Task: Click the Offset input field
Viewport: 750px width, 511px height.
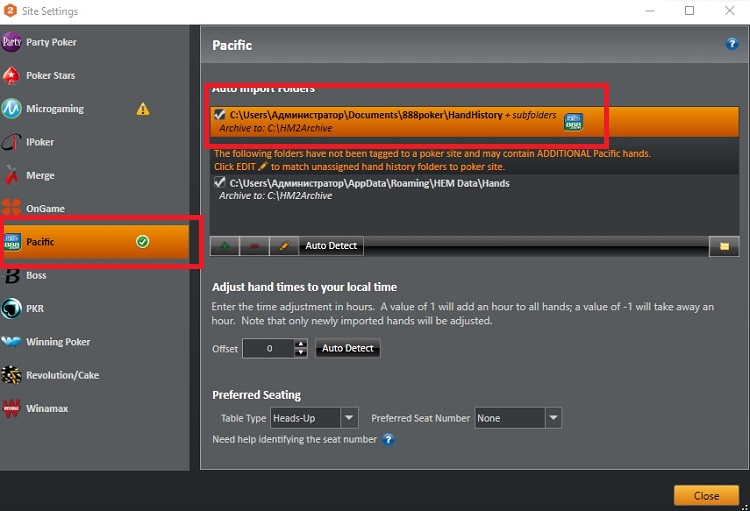Action: click(269, 348)
